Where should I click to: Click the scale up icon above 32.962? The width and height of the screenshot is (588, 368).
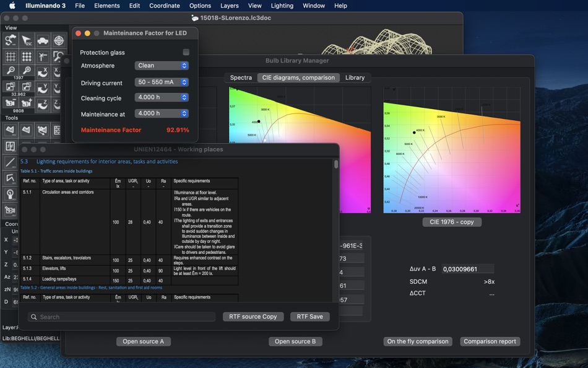(27, 87)
